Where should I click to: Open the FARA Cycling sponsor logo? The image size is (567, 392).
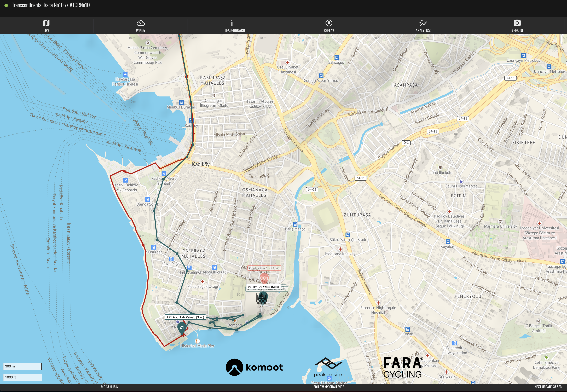[x=403, y=367]
